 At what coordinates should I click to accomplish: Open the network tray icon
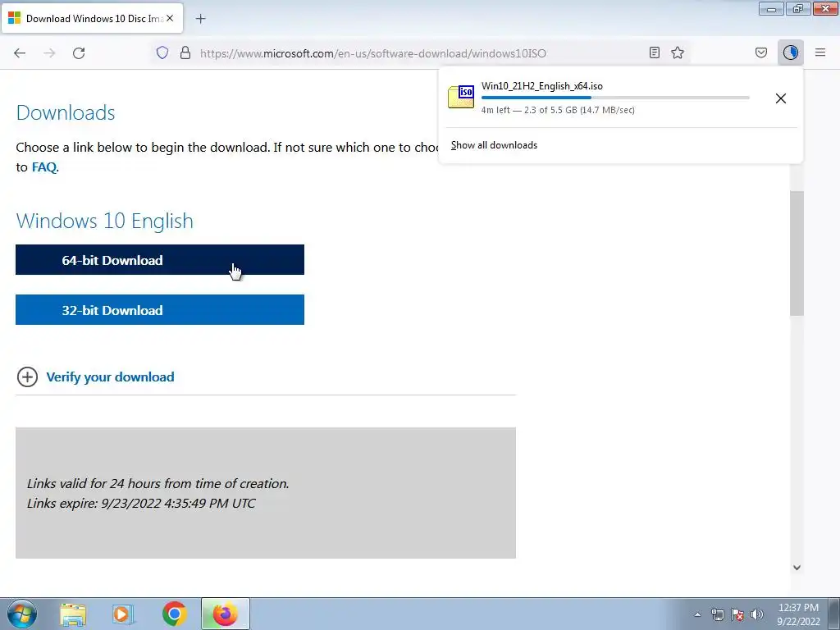tap(717, 614)
